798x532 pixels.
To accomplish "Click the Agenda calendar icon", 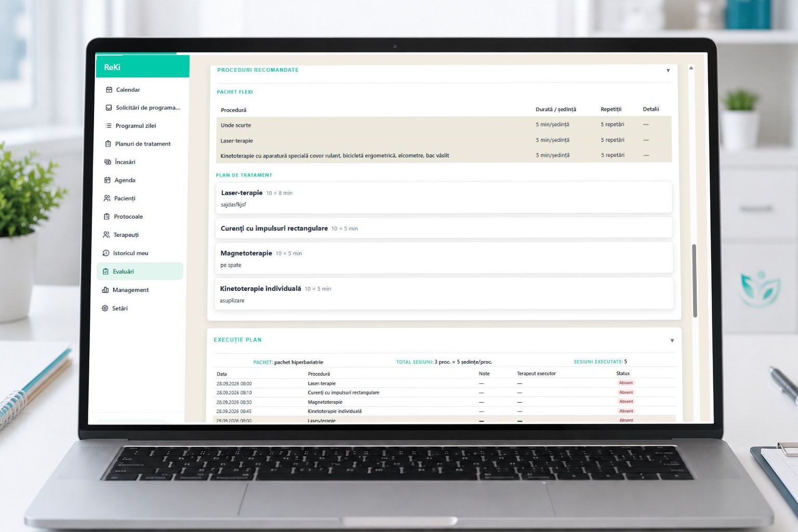I will click(x=108, y=180).
